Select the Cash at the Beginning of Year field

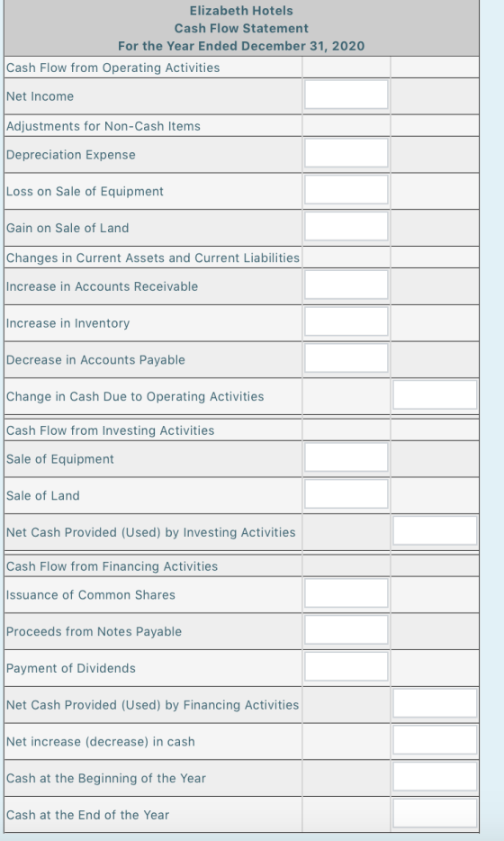pos(435,776)
